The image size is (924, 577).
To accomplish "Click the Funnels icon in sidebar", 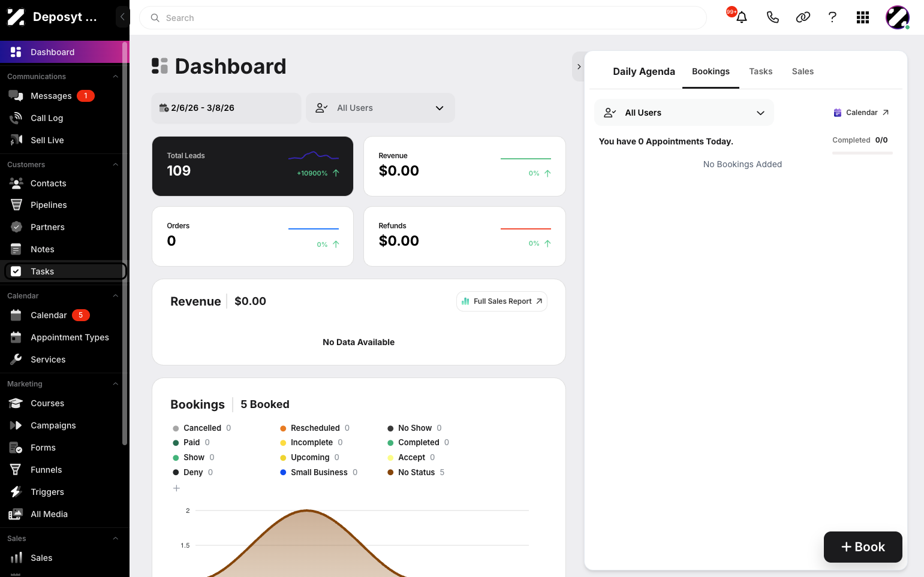I will tap(16, 470).
